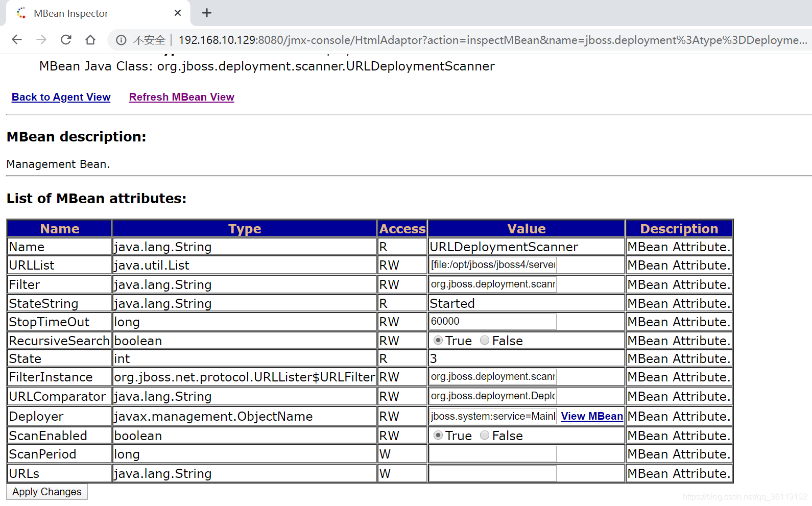Click the URLList name cell

coord(60,265)
